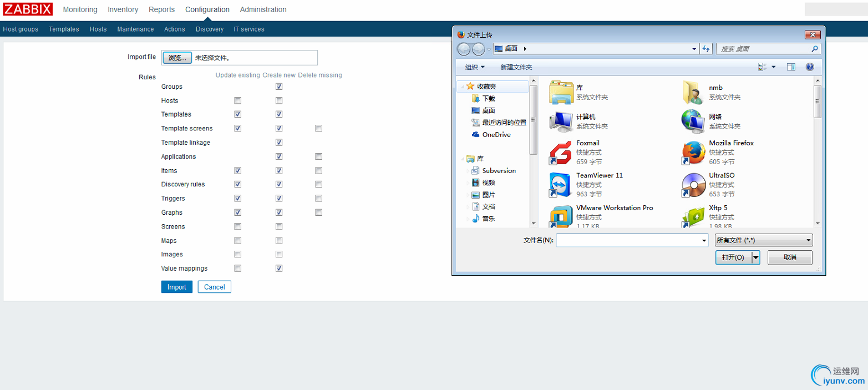Select the TeamViewer 11 shortcut icon
The image size is (868, 390).
coord(561,185)
